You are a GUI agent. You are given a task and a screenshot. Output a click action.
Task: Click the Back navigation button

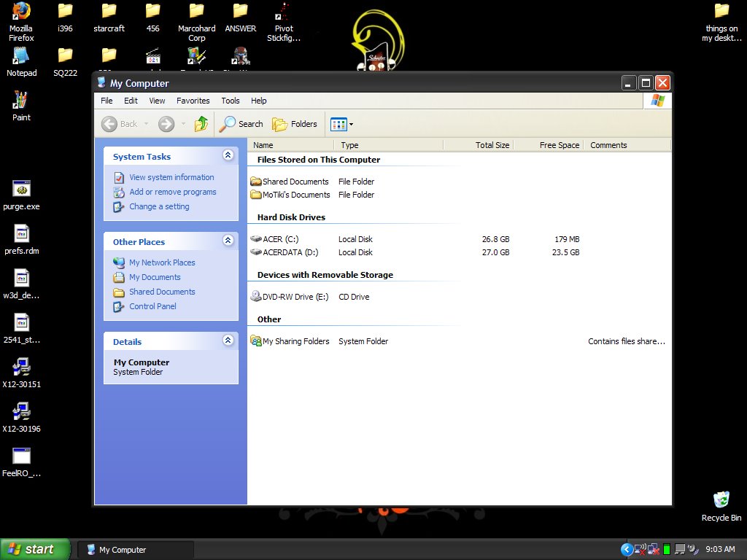[x=120, y=124]
